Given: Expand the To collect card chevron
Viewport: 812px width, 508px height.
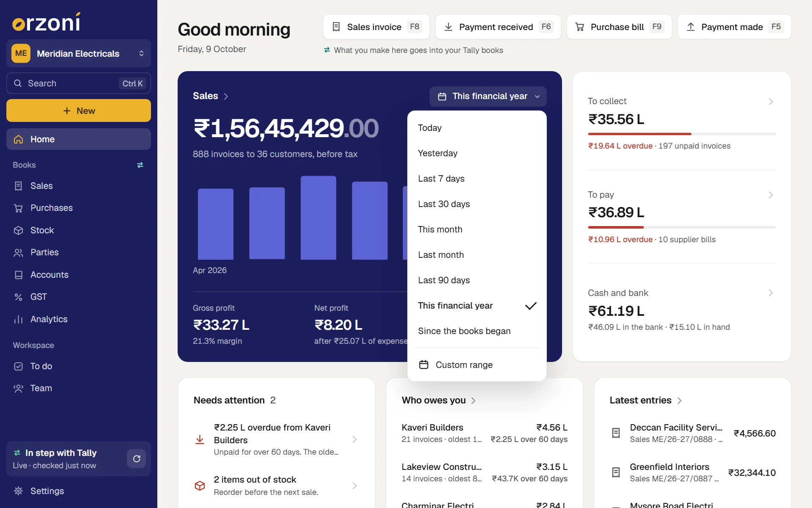Looking at the screenshot, I should pyautogui.click(x=771, y=102).
